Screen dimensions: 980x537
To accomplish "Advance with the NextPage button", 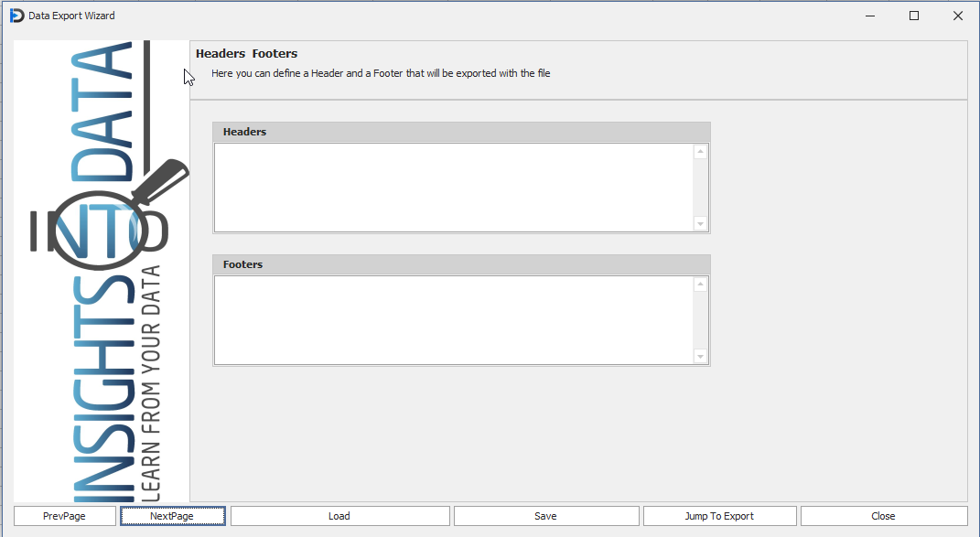I will coord(172,516).
